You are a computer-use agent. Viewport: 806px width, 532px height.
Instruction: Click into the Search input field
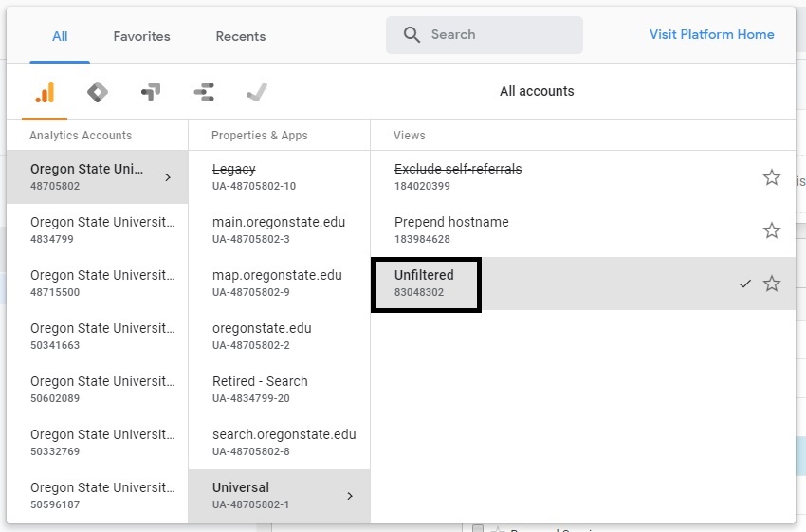click(485, 34)
